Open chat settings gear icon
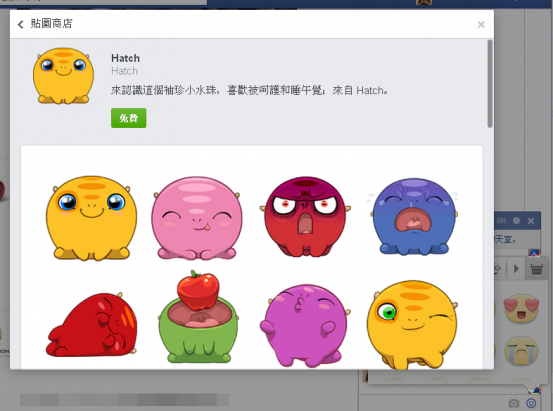 (x=516, y=221)
